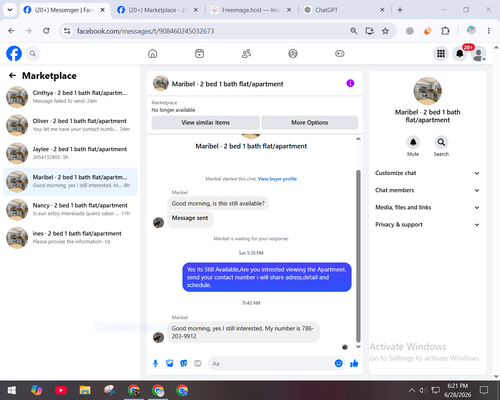Image resolution: width=500 pixels, height=400 pixels.
Task: Go back using the Marketplace arrow
Action: pos(12,76)
